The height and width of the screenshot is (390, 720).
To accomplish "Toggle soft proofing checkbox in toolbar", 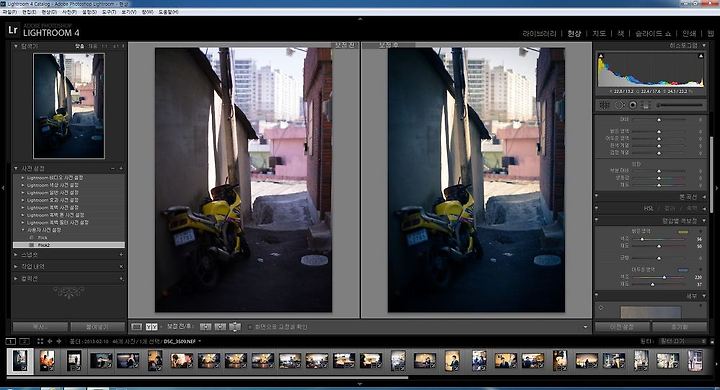I will click(x=250, y=327).
